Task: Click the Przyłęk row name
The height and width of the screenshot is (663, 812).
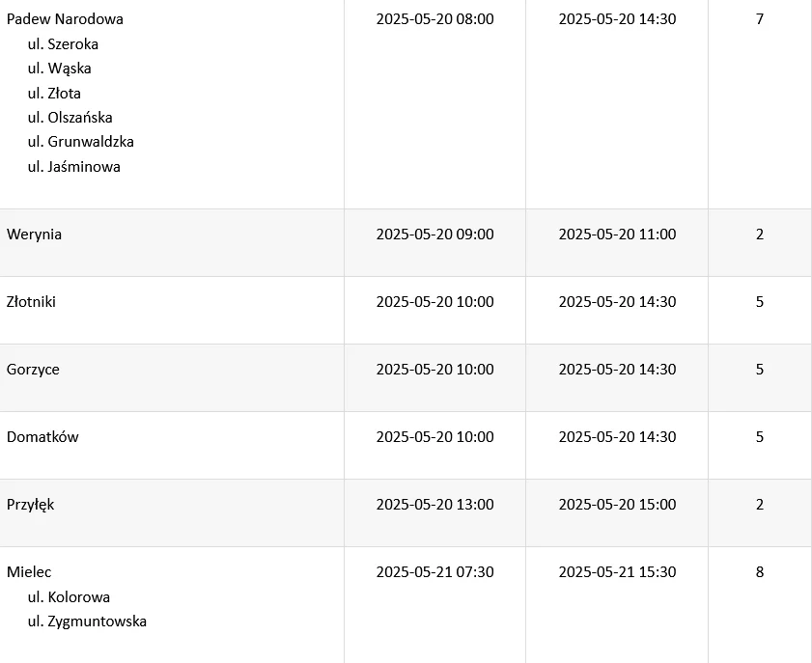Action: click(30, 505)
